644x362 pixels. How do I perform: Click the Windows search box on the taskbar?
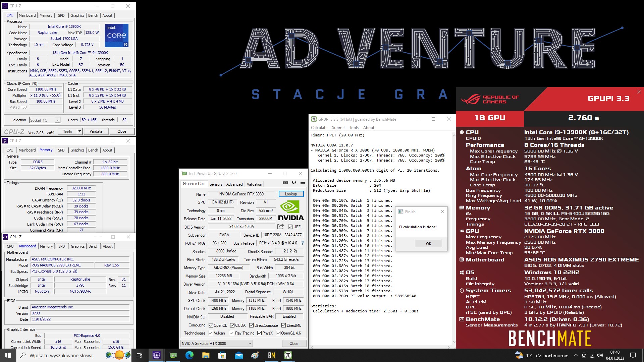point(74,355)
